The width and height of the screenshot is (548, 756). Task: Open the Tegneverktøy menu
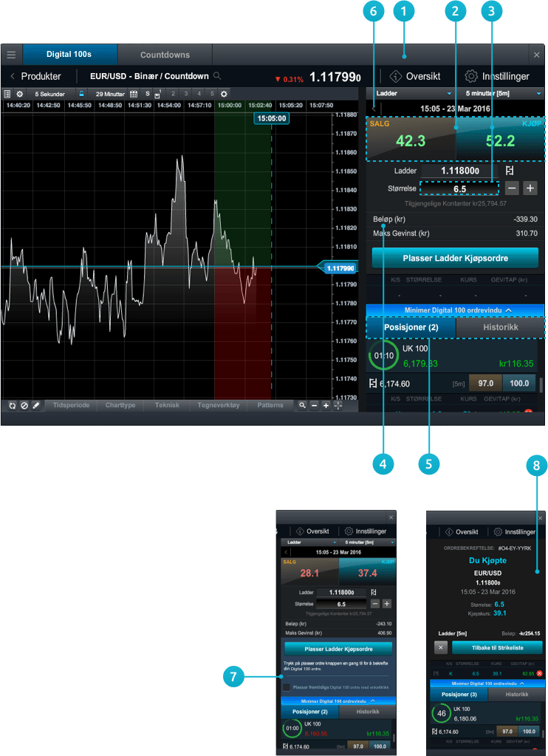coord(219,405)
